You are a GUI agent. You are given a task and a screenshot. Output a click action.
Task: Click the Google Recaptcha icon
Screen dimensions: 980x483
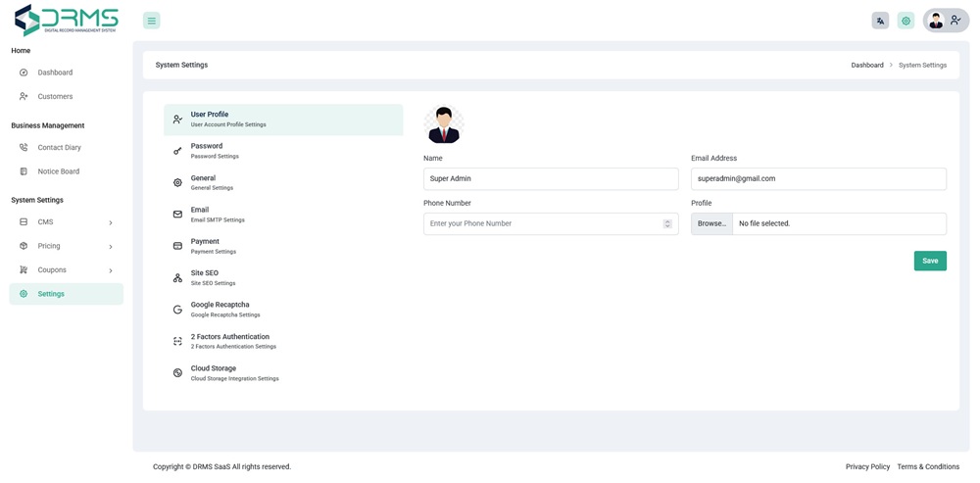point(177,310)
